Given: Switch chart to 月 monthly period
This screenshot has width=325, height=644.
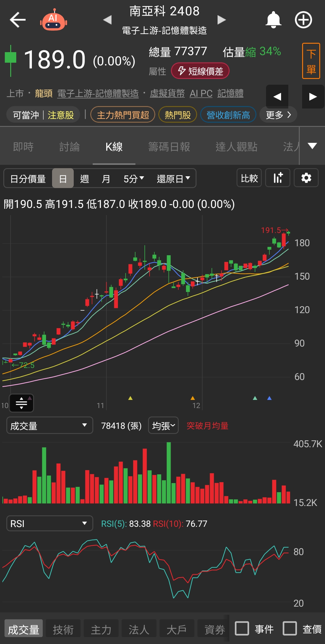Looking at the screenshot, I should (x=106, y=179).
